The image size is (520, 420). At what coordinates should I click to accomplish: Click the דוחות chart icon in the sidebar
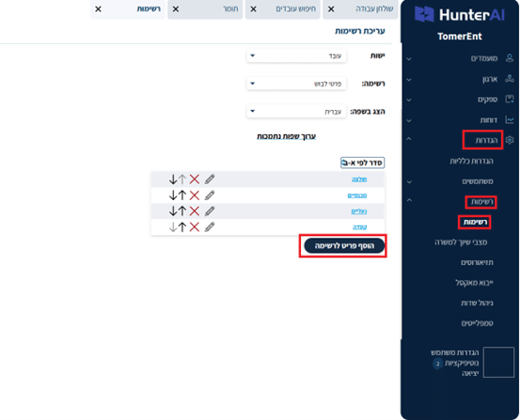pos(510,119)
